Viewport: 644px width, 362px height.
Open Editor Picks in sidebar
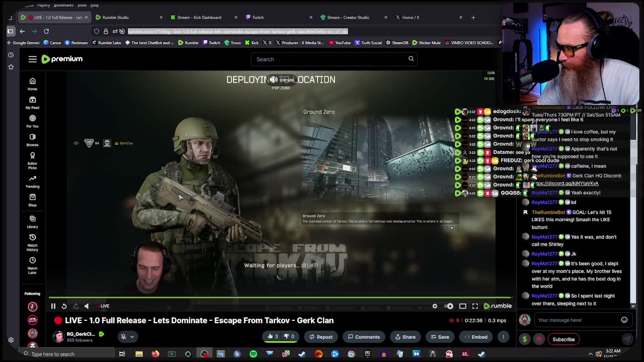point(32,160)
